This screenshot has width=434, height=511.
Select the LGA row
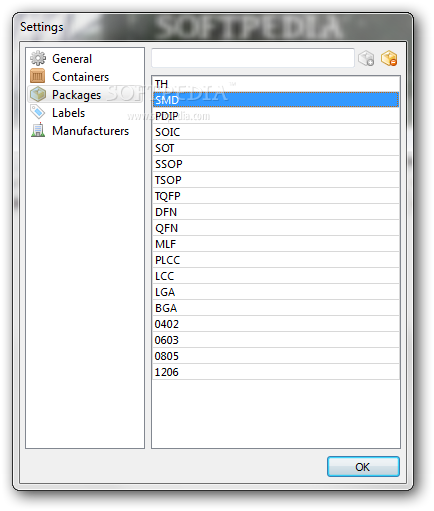[276, 292]
